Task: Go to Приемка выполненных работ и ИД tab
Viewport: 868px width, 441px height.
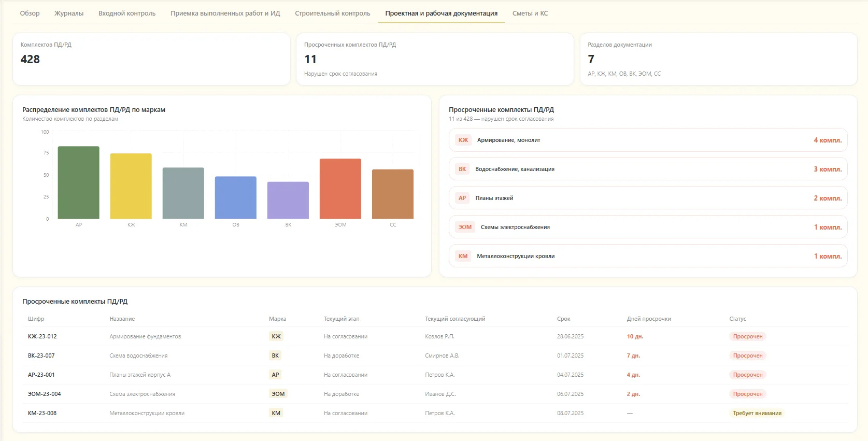Action: [225, 13]
